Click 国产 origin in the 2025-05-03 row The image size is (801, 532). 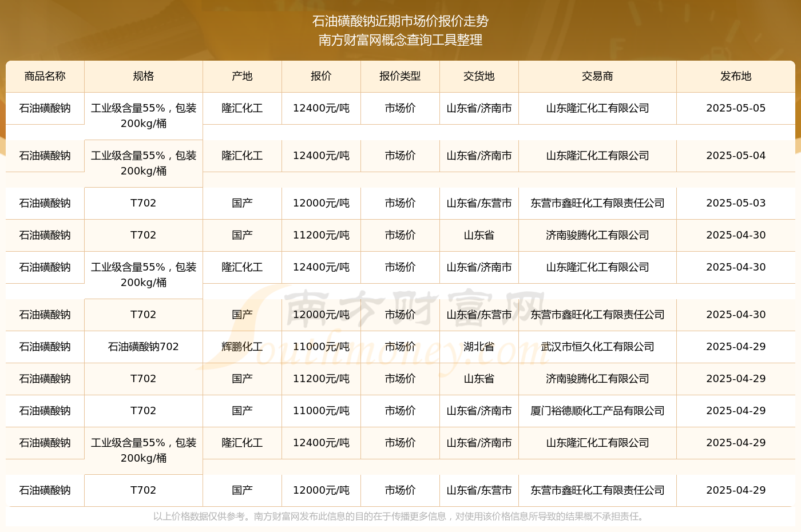[242, 203]
